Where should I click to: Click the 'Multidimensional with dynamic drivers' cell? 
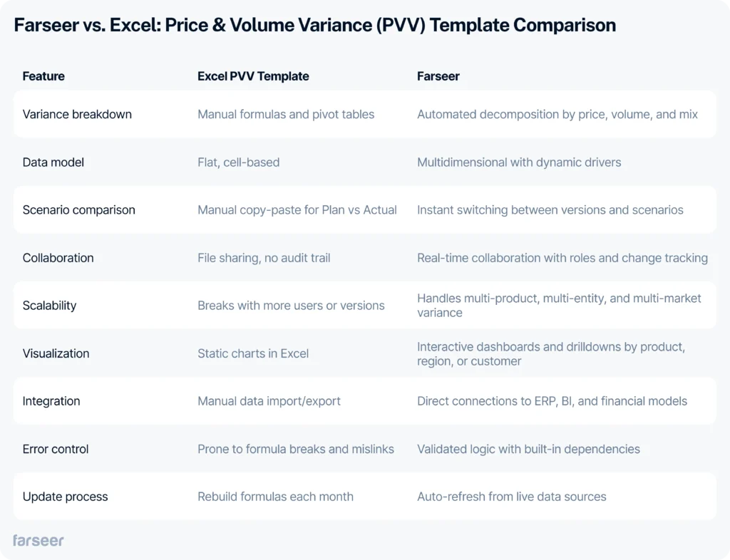pyautogui.click(x=519, y=162)
